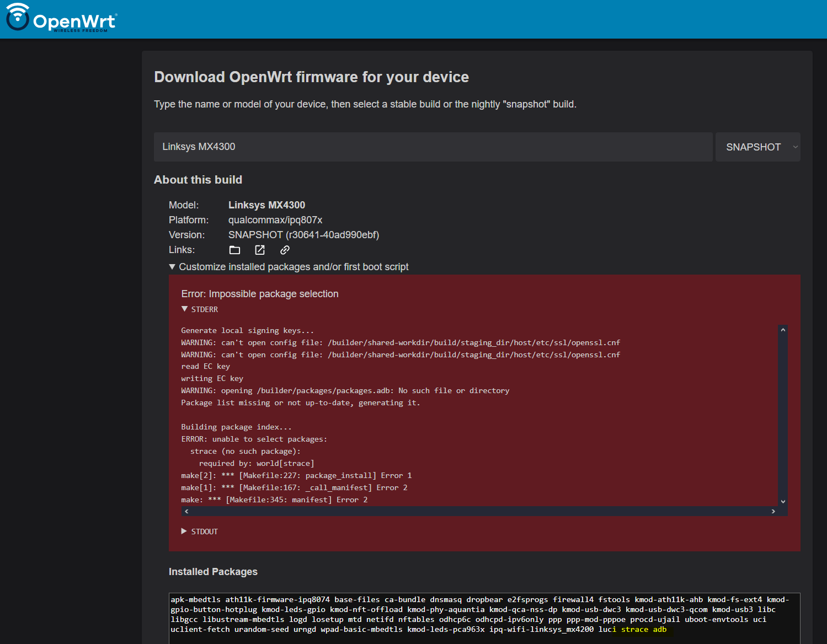The image size is (827, 644).
Task: Click the STDERR scroll up arrow
Action: tap(782, 330)
